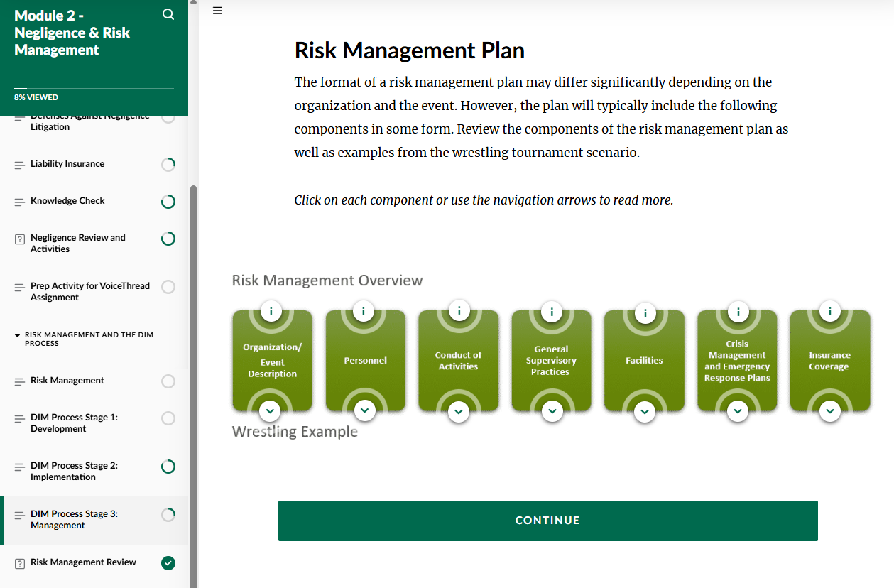Open info icon above General Supervisory Practices

point(551,311)
